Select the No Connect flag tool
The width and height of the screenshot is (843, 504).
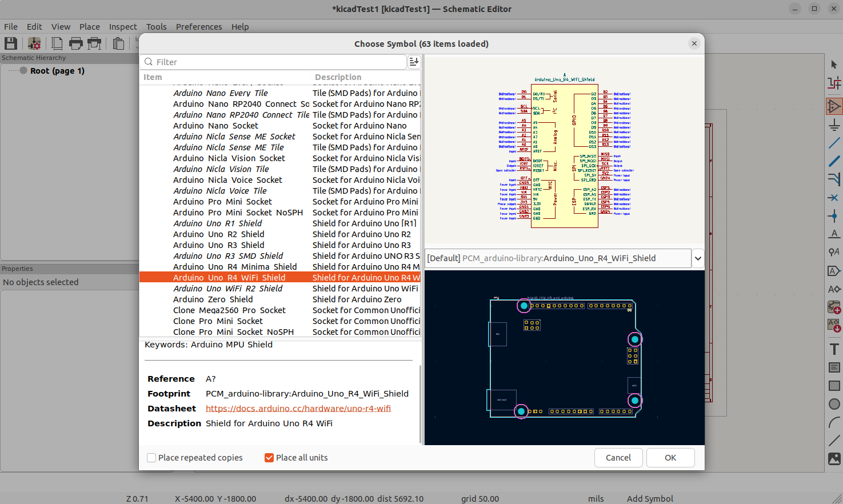[x=834, y=198]
